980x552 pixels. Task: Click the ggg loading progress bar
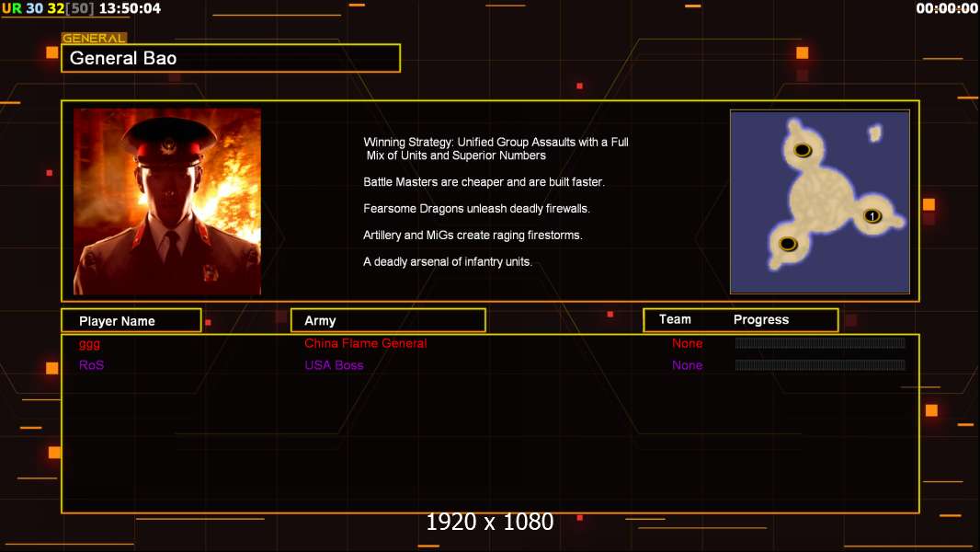[x=820, y=342]
